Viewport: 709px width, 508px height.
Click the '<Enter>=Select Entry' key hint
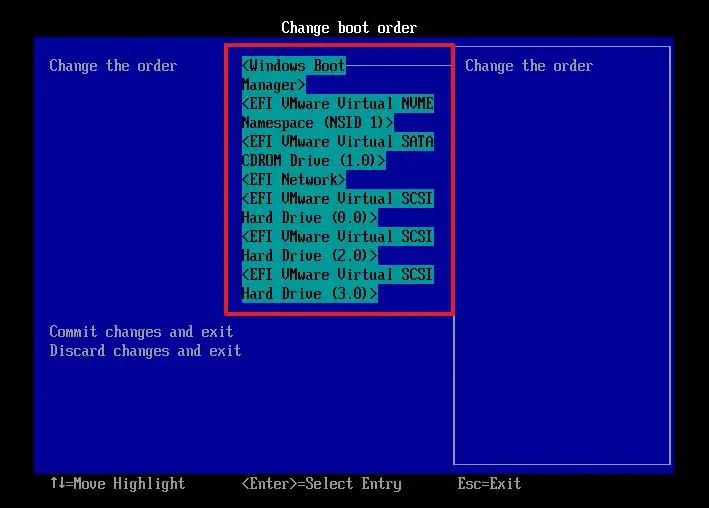[321, 484]
